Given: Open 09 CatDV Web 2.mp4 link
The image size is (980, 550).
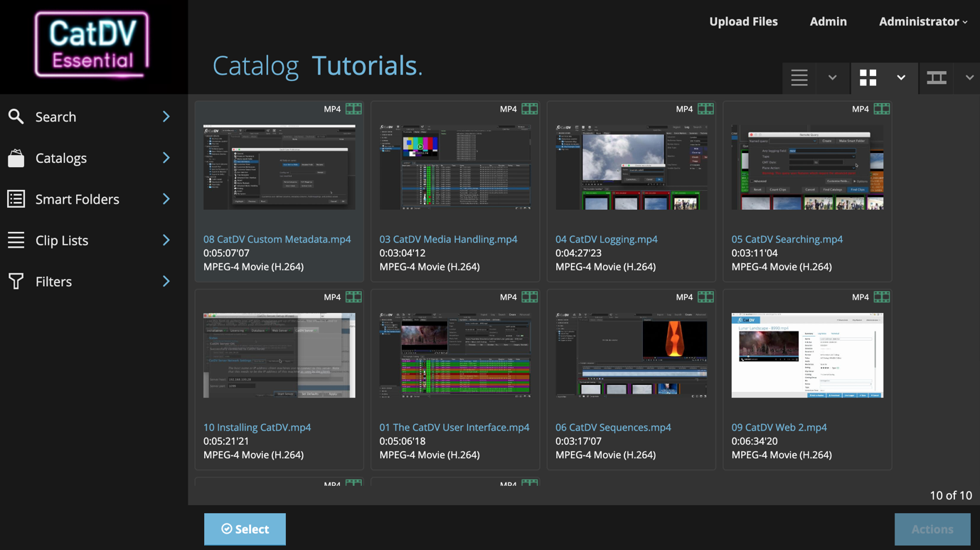Looking at the screenshot, I should [x=779, y=427].
